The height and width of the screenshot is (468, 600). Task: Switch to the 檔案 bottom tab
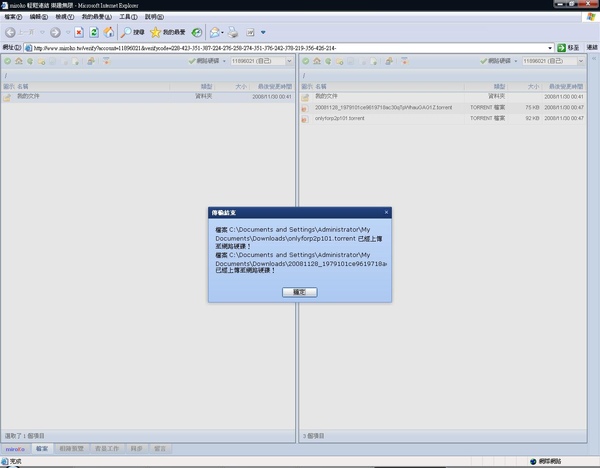pyautogui.click(x=42, y=449)
